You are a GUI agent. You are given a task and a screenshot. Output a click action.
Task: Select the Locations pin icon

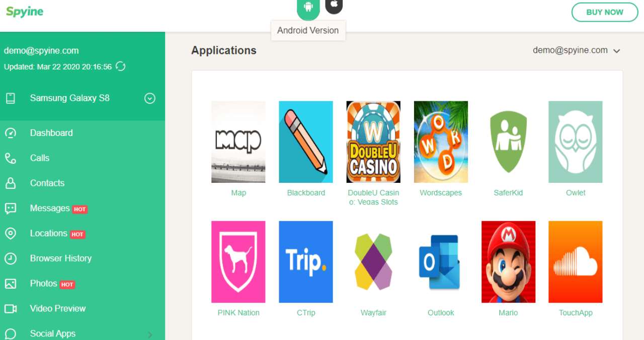tap(10, 234)
